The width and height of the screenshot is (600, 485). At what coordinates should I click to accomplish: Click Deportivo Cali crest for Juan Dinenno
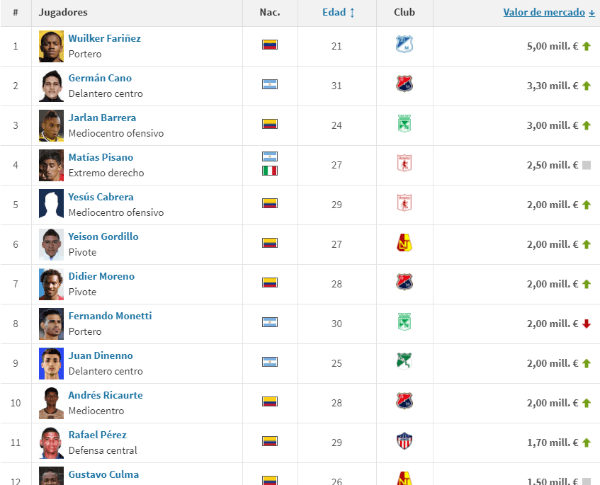pos(404,362)
